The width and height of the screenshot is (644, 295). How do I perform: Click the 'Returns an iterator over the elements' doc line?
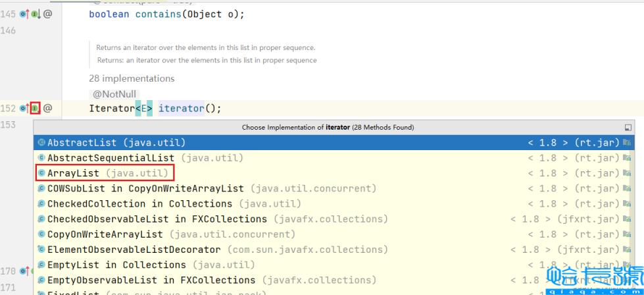(x=206, y=47)
